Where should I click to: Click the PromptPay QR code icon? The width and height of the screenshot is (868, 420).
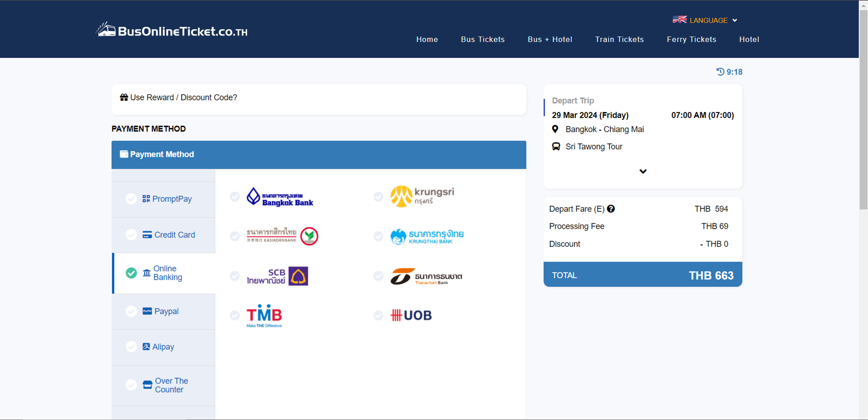(146, 199)
